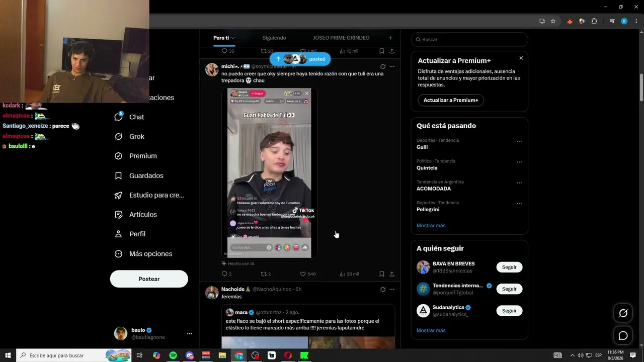644x362 pixels.
Task: Switch to Siguiendo tab
Action: coord(274,38)
